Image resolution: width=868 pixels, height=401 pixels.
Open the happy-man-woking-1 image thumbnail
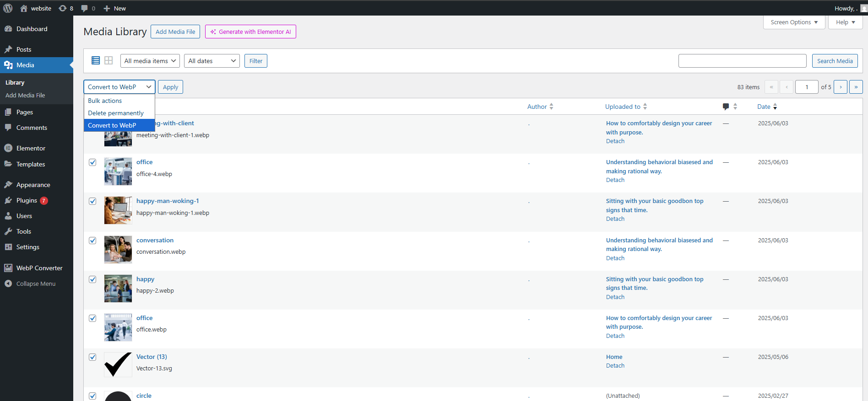coord(118,210)
